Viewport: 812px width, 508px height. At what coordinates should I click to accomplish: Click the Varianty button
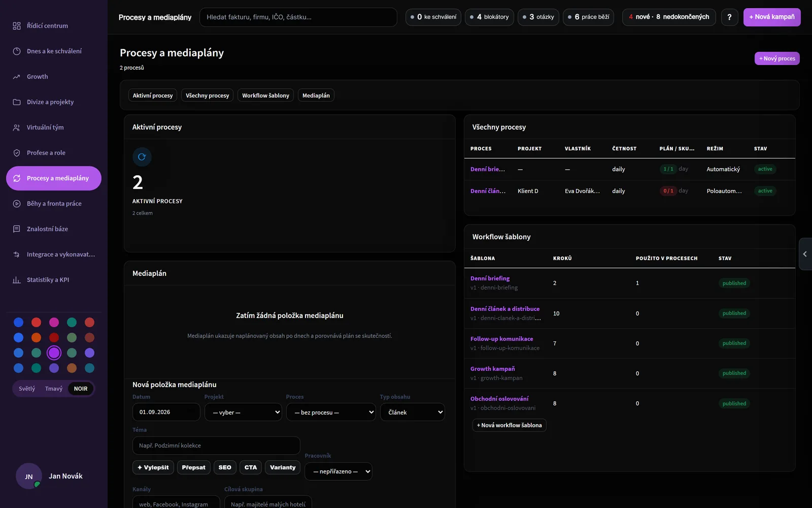(283, 467)
